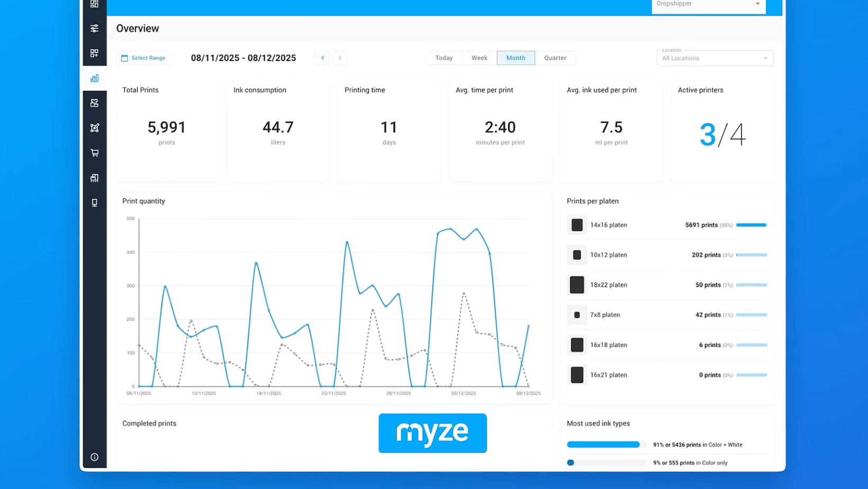Screen dimensions: 868x489
Task: Click the 5691 prints label
Action: point(701,225)
